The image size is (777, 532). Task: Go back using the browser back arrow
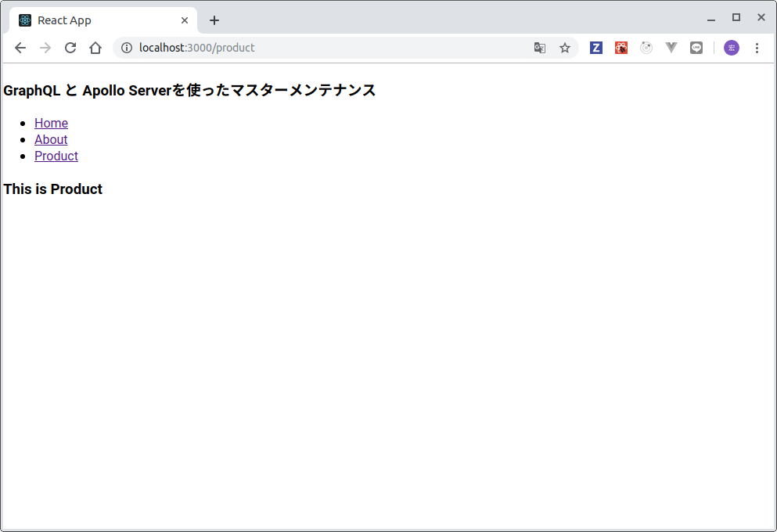[20, 48]
